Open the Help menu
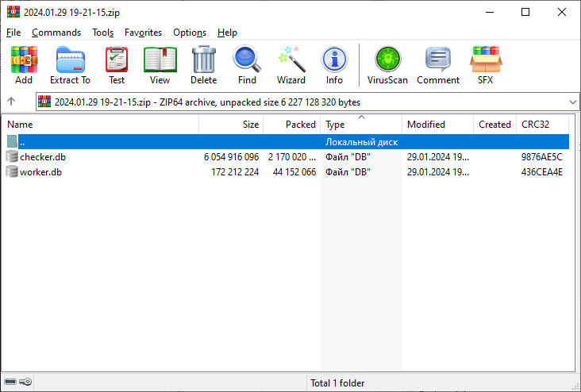The image size is (581, 392). tap(227, 33)
